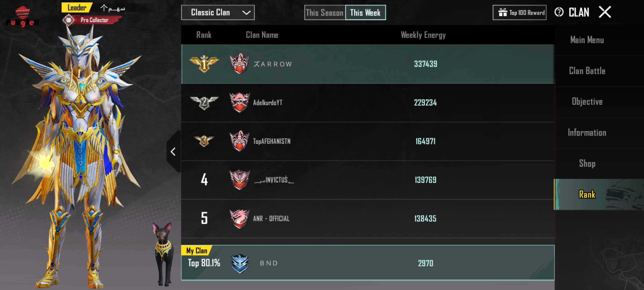Click the ARROW clan scorpion emblem
The image size is (644, 290).
[239, 63]
